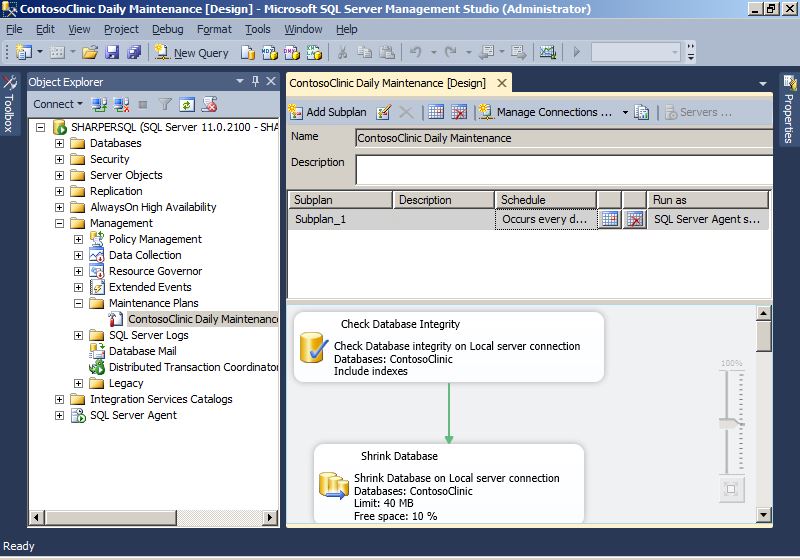Click the Save All toolbar icon
The width and height of the screenshot is (800, 560).
click(133, 53)
